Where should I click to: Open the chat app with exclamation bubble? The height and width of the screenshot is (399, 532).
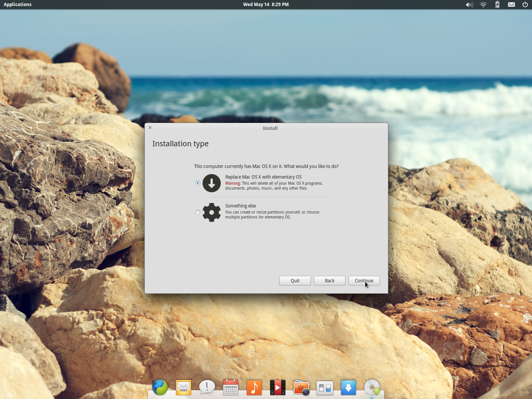click(x=207, y=388)
